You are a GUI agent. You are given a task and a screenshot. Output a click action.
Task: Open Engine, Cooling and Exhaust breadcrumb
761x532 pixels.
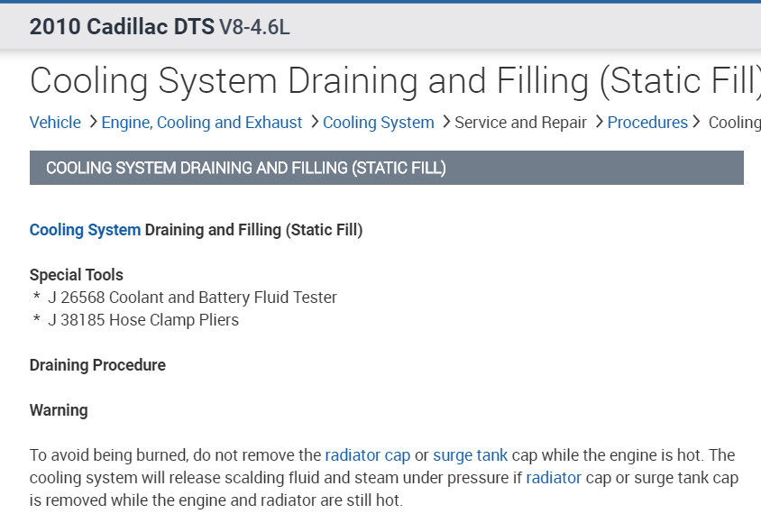(202, 123)
